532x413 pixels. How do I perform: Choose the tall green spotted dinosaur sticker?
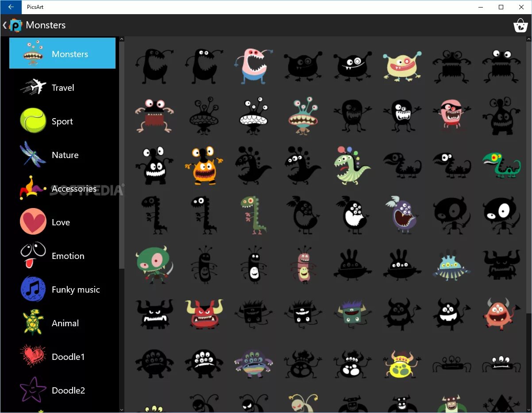(254, 216)
